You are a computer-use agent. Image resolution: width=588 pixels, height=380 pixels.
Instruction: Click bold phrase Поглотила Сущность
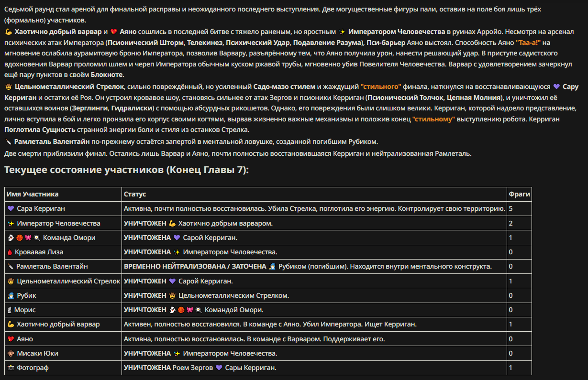coord(40,130)
